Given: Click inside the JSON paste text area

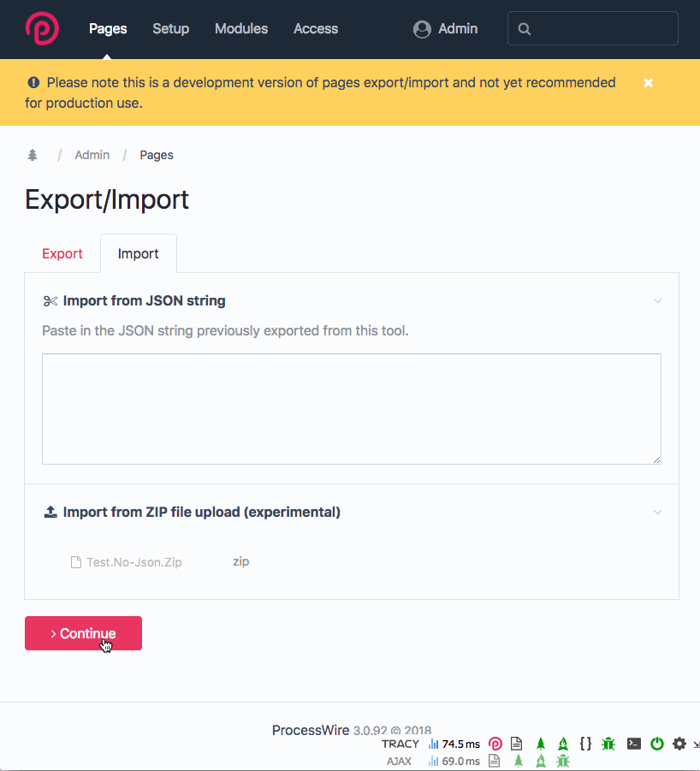Looking at the screenshot, I should click(x=351, y=408).
